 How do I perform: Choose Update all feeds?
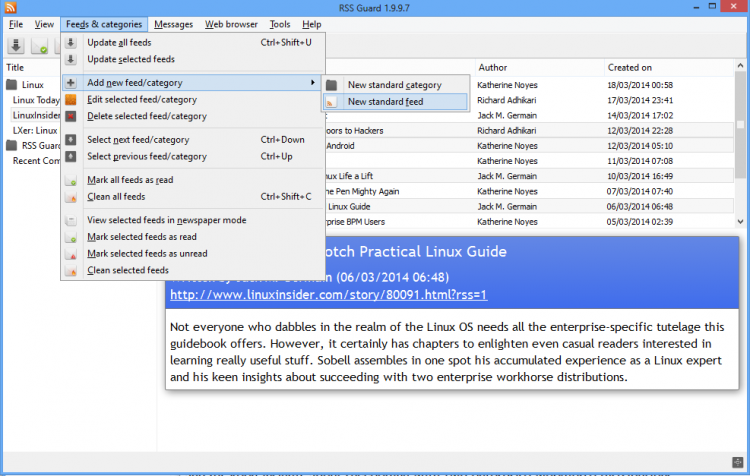click(x=193, y=43)
